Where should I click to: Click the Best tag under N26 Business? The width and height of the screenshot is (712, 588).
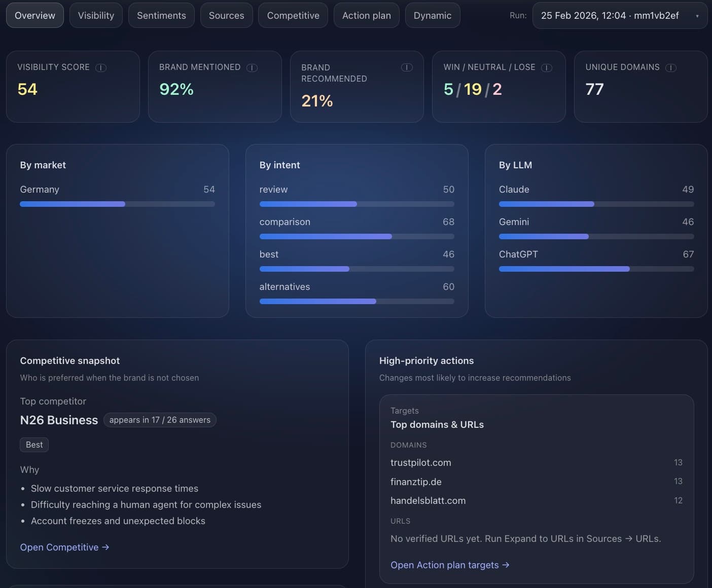click(34, 445)
